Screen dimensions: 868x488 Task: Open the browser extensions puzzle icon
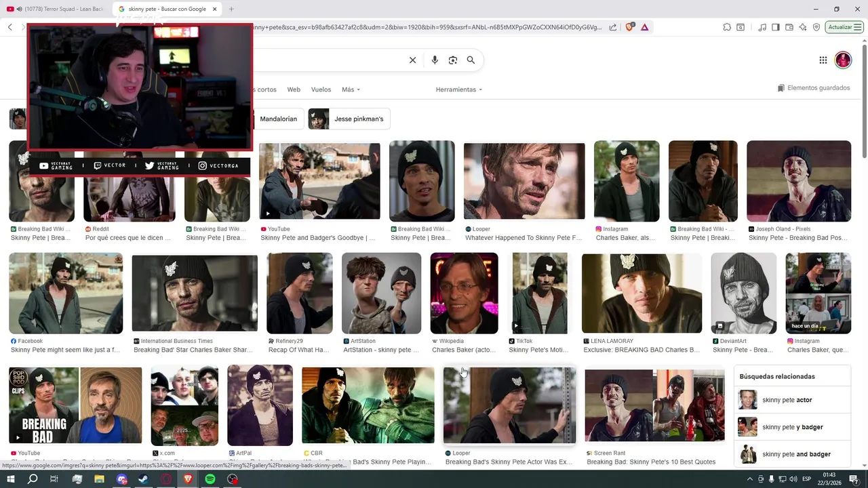(x=727, y=27)
